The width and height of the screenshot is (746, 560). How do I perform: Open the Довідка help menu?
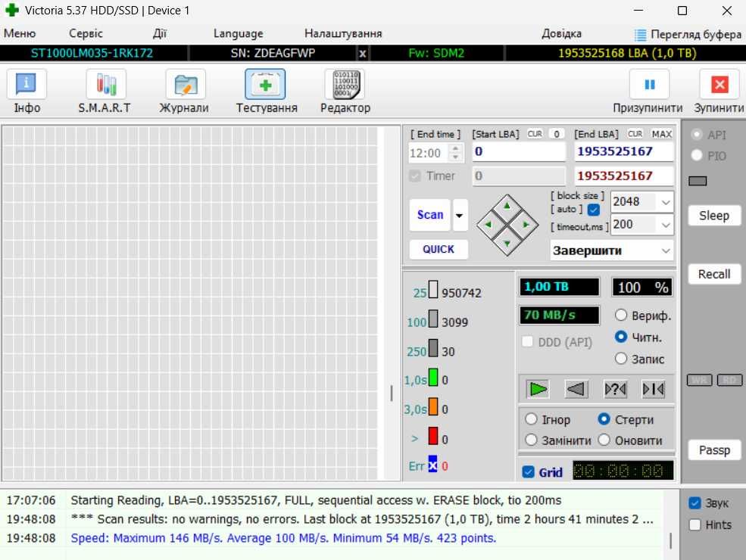561,33
